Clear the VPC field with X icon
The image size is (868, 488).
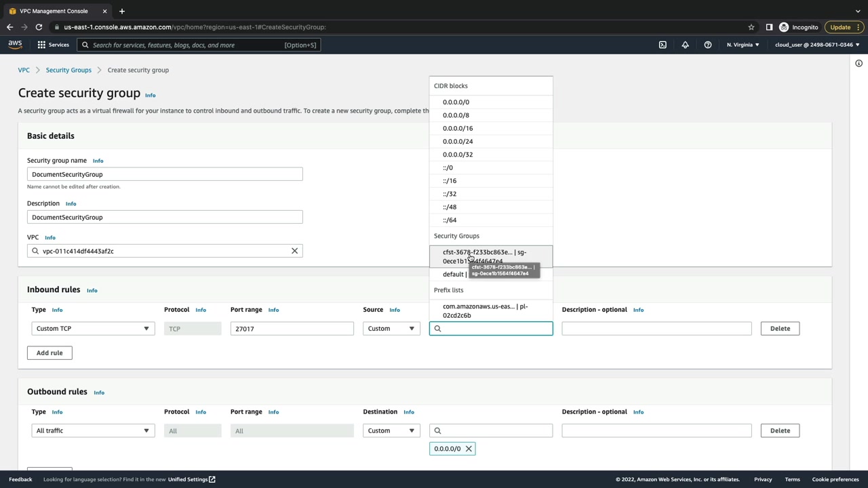pos(294,251)
